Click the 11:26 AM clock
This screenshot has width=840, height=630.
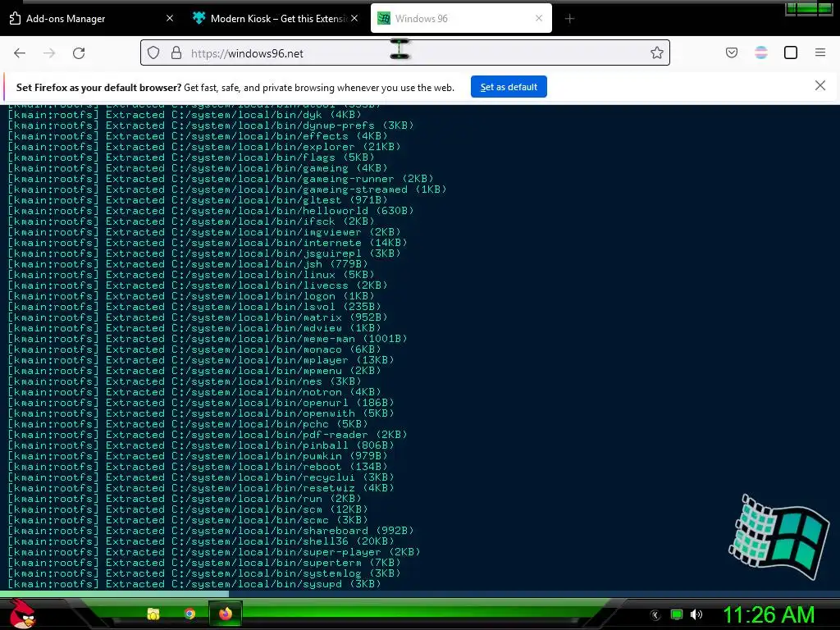tap(769, 614)
